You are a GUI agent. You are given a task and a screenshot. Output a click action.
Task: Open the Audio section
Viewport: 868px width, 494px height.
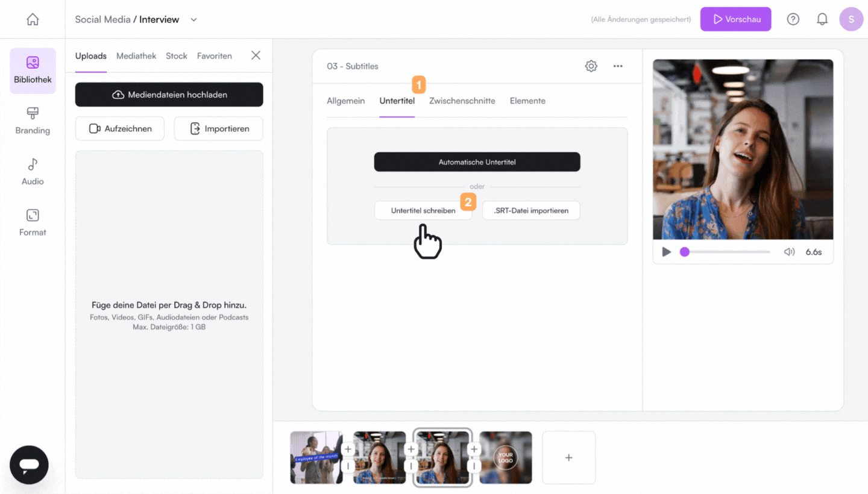tap(33, 172)
